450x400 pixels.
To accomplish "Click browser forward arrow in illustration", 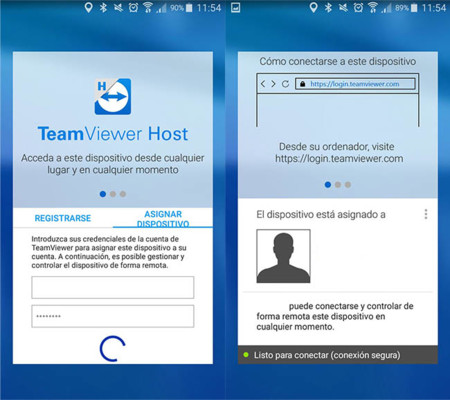I will (273, 84).
